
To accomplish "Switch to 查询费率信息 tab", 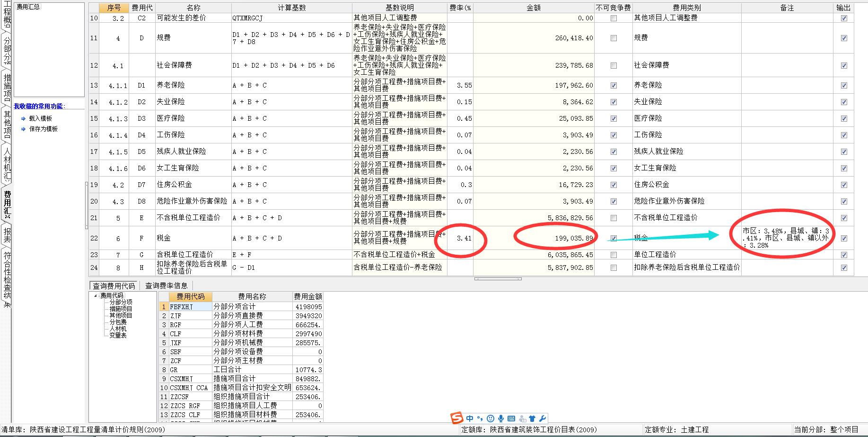I will click(167, 285).
